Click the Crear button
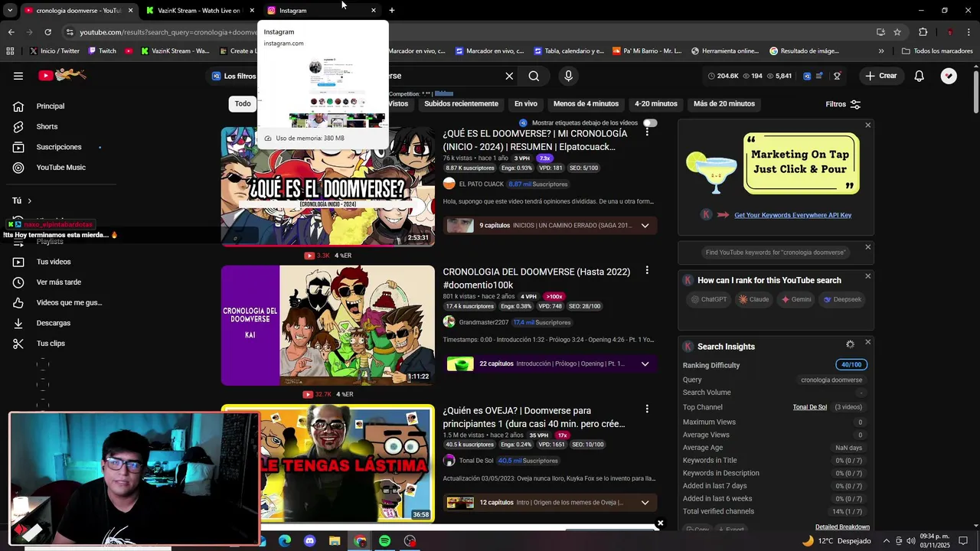 click(x=880, y=76)
